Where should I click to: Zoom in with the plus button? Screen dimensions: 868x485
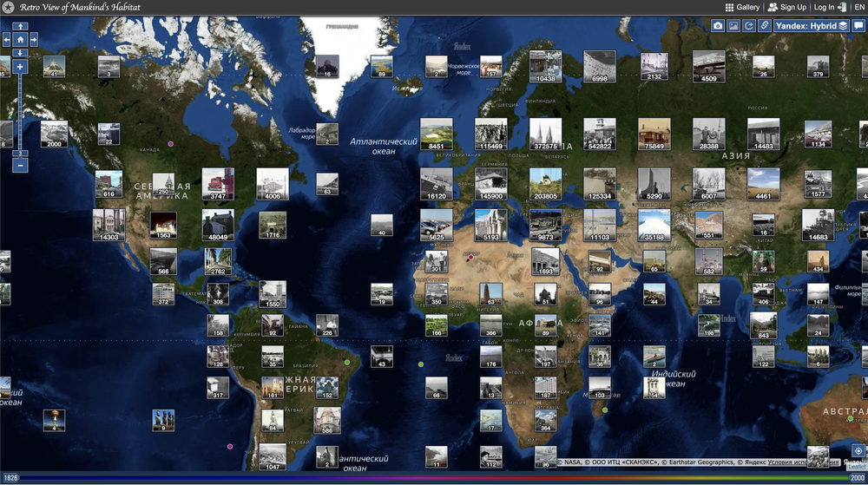(20, 67)
